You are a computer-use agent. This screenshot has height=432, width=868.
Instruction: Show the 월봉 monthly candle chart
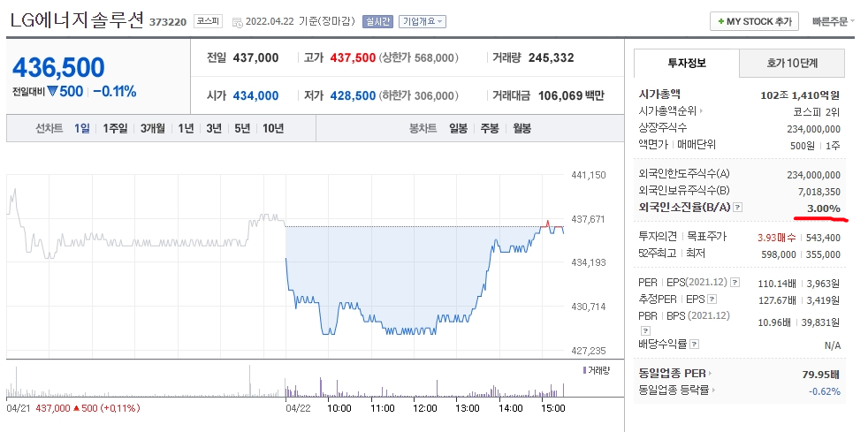[x=522, y=128]
